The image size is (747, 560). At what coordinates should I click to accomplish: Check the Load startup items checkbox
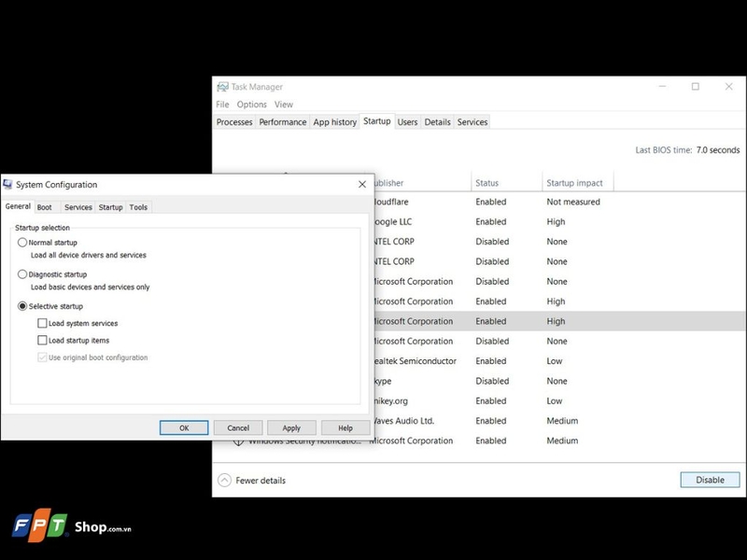pyautogui.click(x=42, y=341)
